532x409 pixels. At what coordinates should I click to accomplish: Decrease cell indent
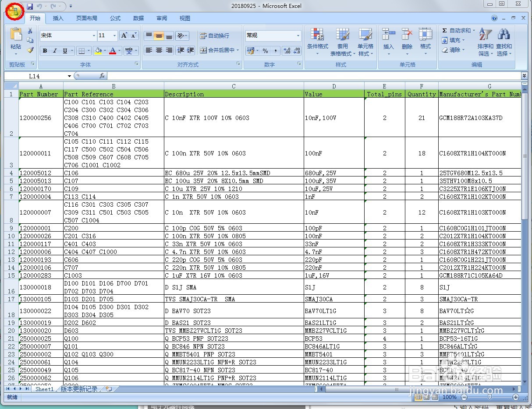pos(180,50)
